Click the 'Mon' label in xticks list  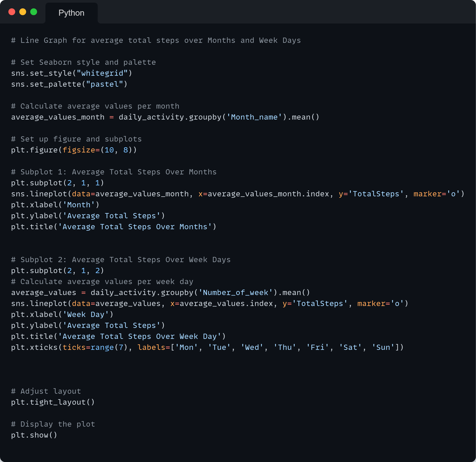click(x=187, y=348)
